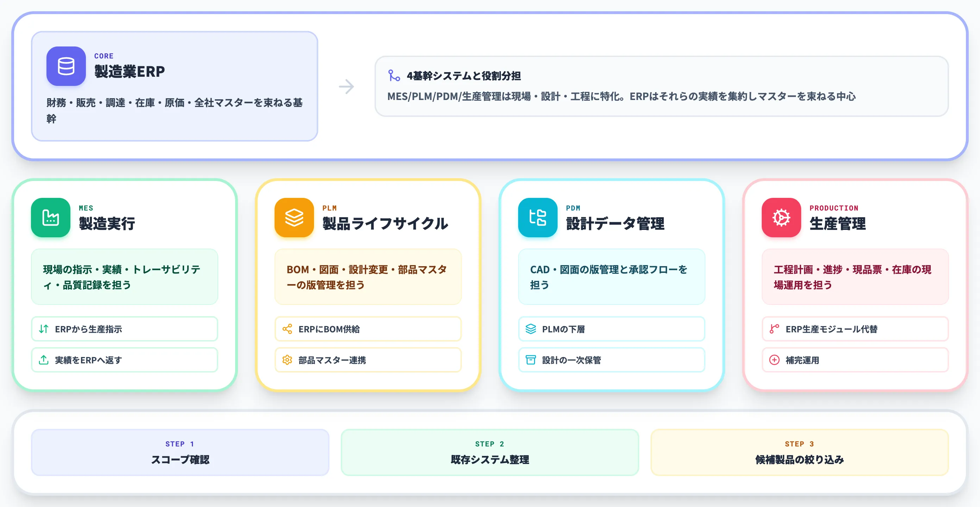
Task: Click the cyan folder-tree icon for PDM
Action: pos(538,217)
